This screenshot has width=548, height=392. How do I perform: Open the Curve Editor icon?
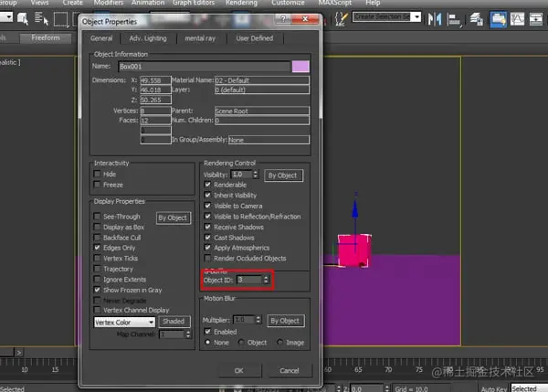coord(517,19)
